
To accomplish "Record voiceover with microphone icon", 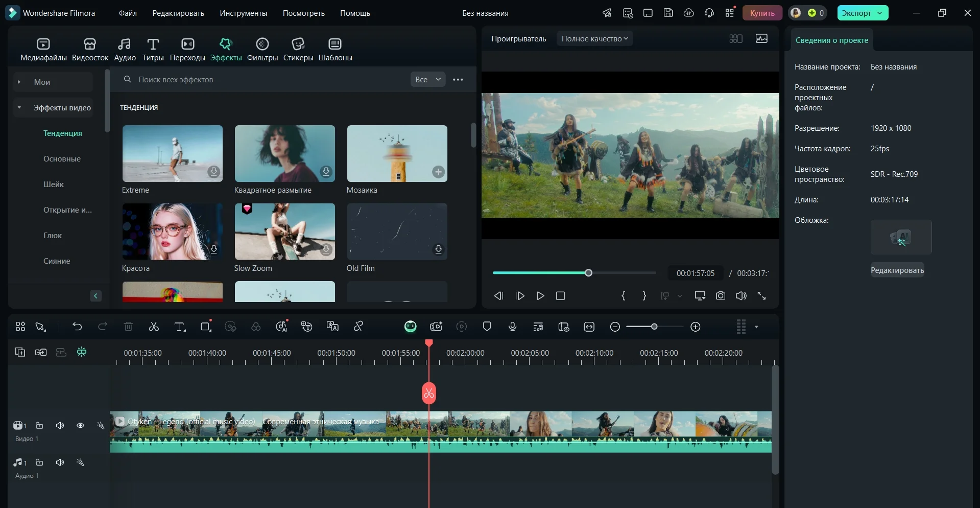I will (513, 327).
